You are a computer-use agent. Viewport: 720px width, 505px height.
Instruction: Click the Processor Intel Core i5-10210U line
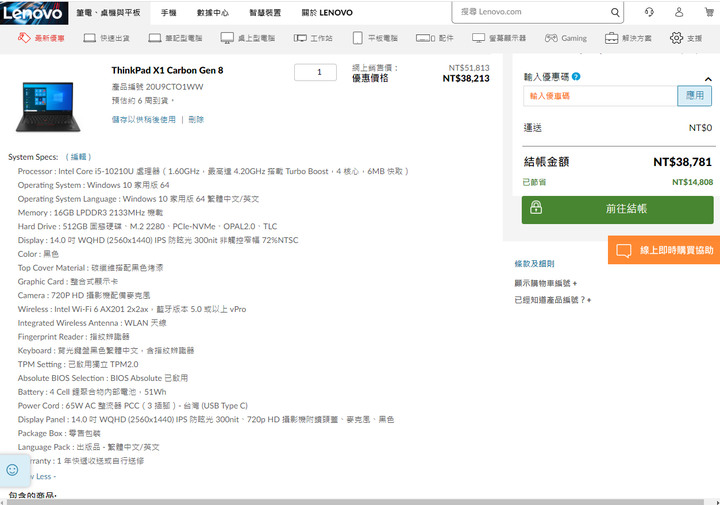coord(213,171)
